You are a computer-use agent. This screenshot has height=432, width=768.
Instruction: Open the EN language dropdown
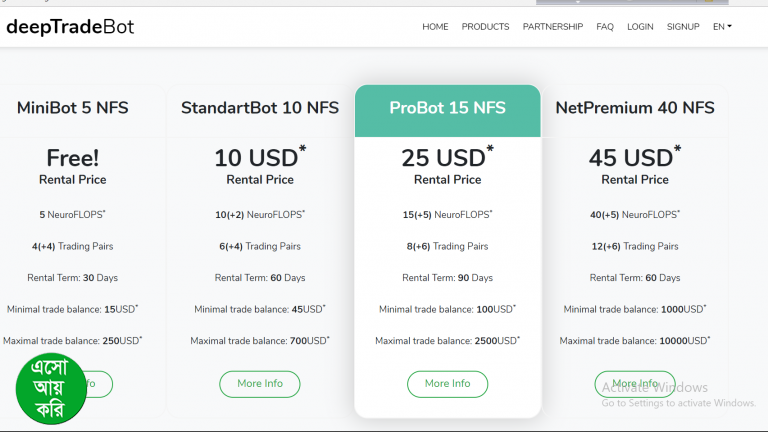click(722, 27)
